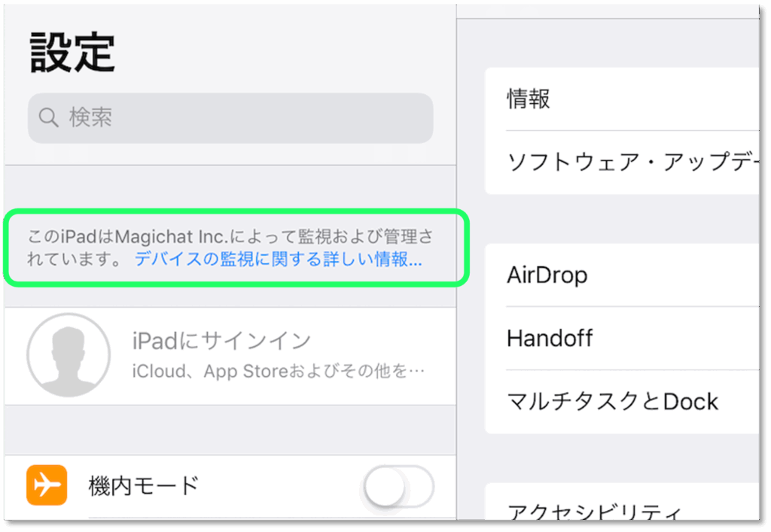Click the orange airplane mode icon
Image resolution: width=771 pixels, height=532 pixels.
[x=47, y=485]
